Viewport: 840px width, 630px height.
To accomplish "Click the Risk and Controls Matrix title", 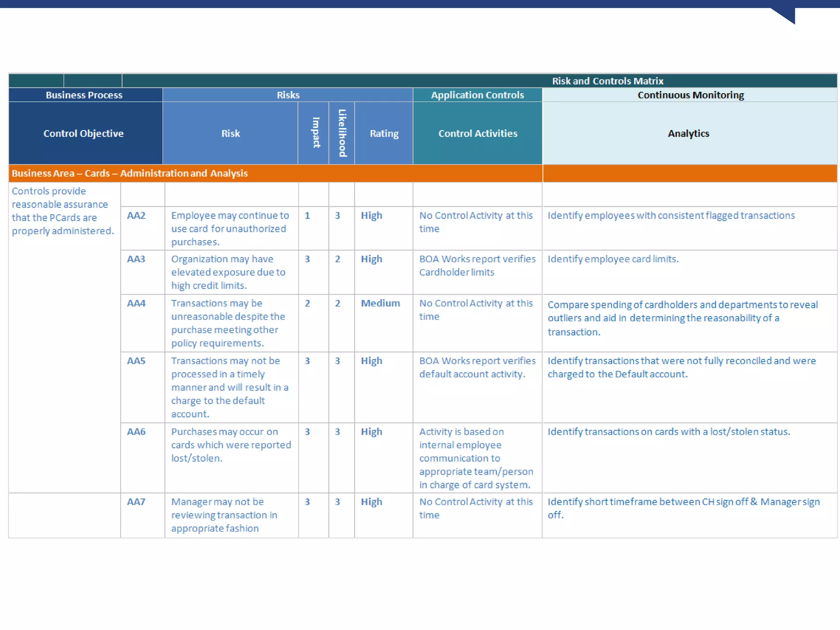I will click(x=607, y=81).
